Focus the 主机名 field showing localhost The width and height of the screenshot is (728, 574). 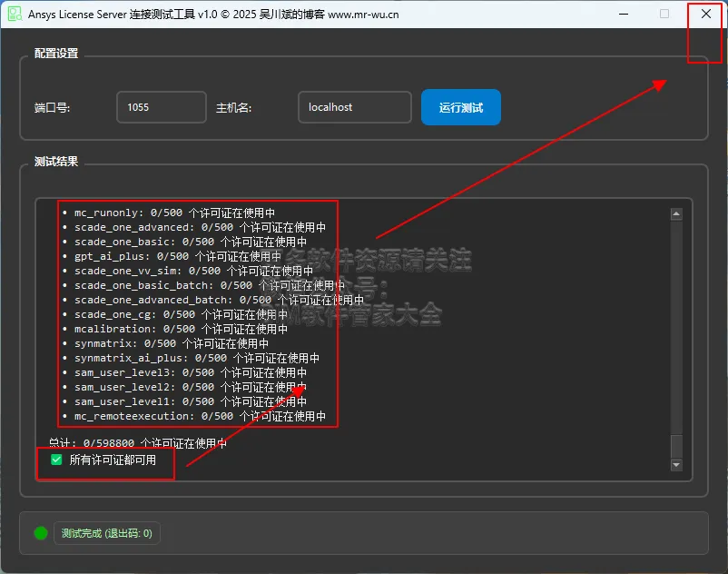(x=355, y=107)
